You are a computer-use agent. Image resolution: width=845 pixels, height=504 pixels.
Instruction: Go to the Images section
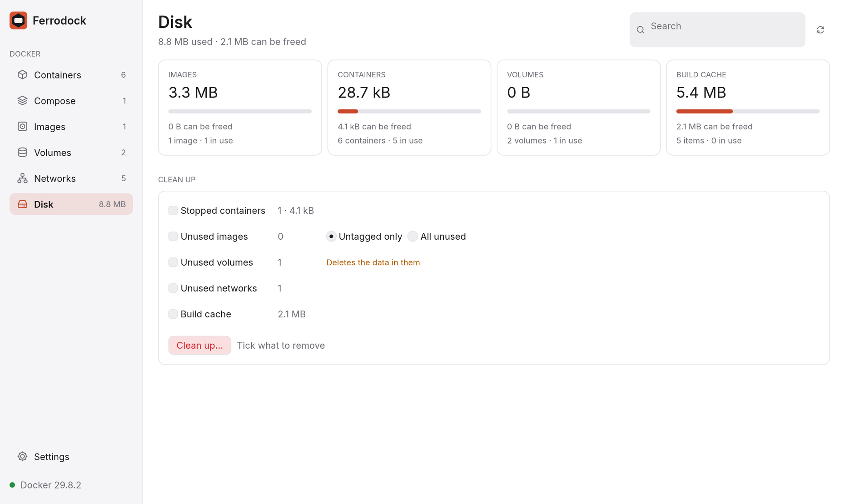click(x=71, y=127)
